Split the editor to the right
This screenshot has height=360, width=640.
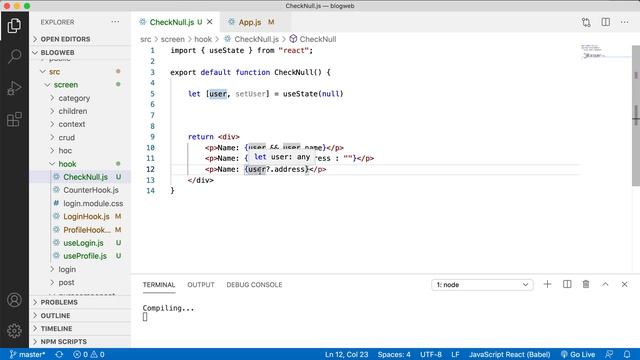point(606,22)
